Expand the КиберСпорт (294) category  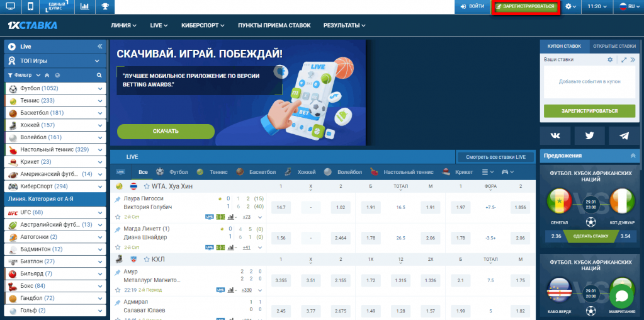coord(100,186)
